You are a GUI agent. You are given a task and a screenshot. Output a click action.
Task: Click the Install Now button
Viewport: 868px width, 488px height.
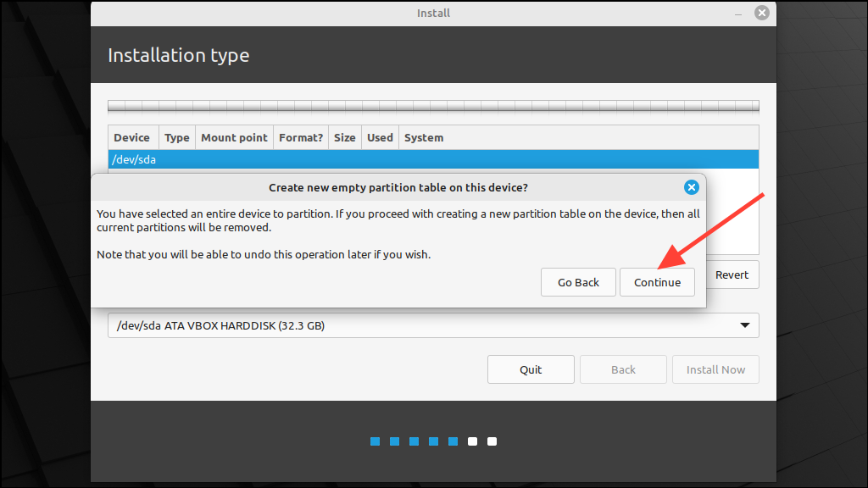click(x=715, y=369)
